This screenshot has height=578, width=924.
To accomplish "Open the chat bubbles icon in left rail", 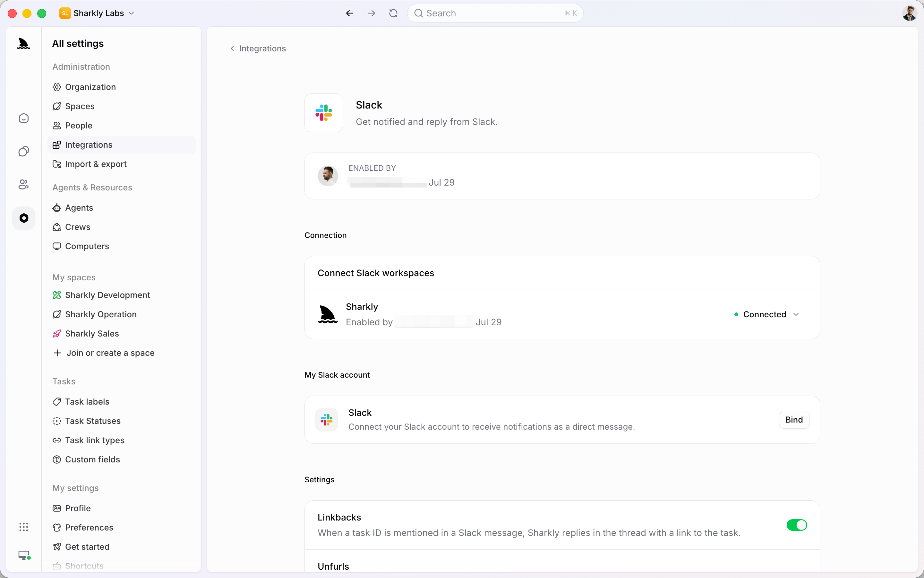I will [x=24, y=151].
